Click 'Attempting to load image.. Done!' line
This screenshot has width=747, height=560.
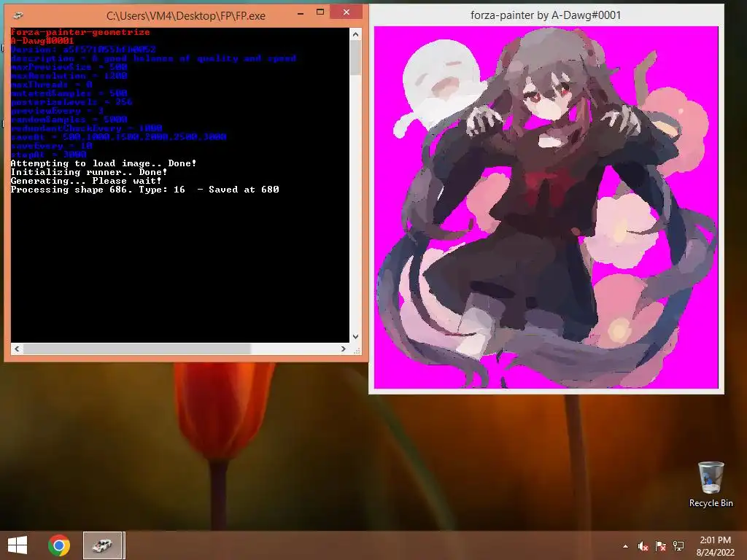click(104, 163)
